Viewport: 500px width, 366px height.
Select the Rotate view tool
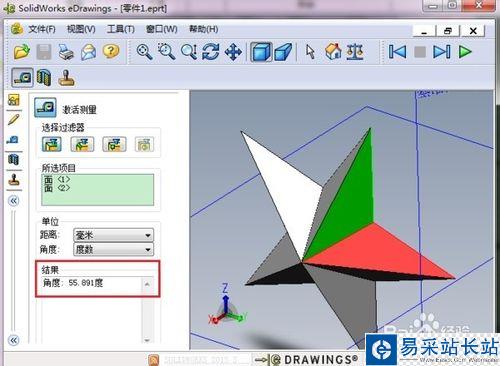(211, 52)
